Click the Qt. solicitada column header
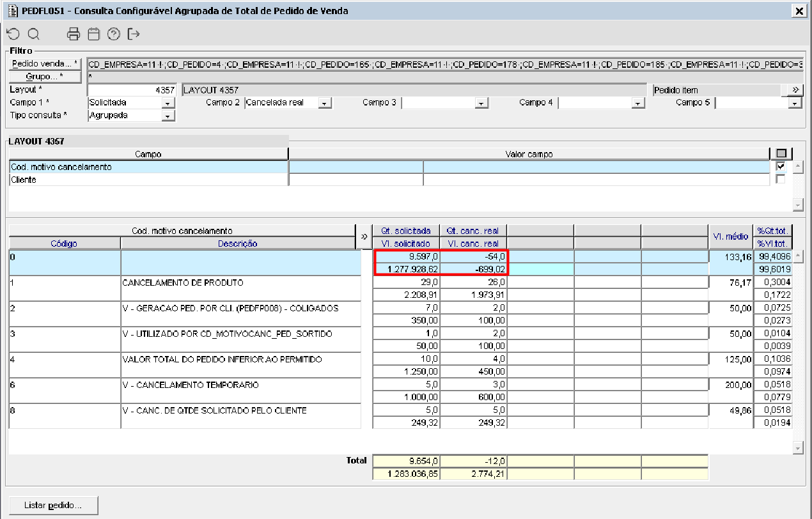The image size is (812, 519). click(x=406, y=231)
